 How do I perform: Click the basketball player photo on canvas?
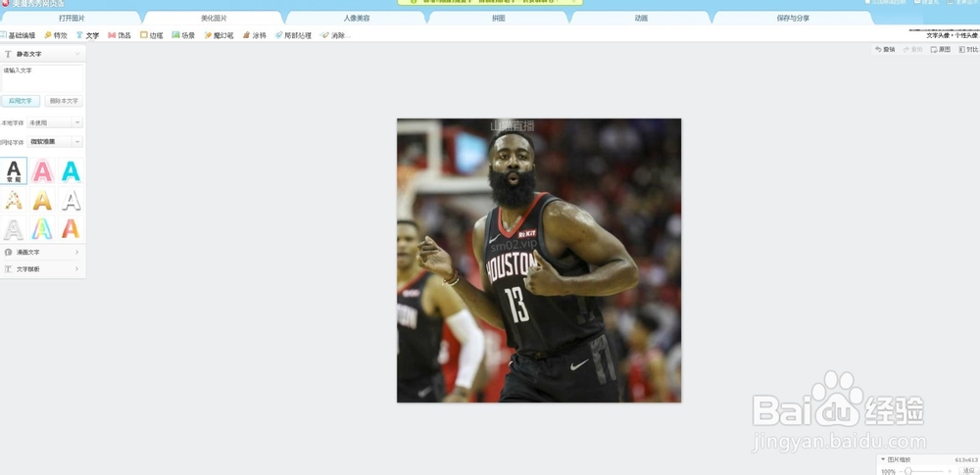click(x=539, y=260)
